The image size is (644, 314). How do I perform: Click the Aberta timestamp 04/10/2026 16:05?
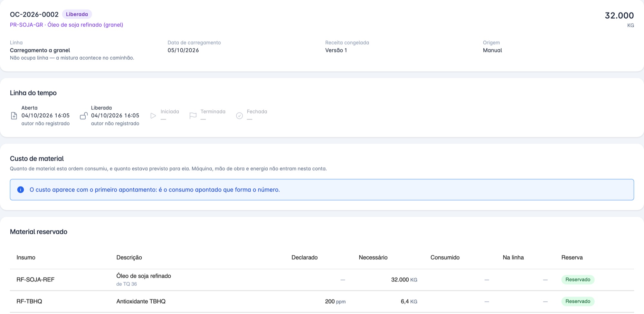pos(45,116)
